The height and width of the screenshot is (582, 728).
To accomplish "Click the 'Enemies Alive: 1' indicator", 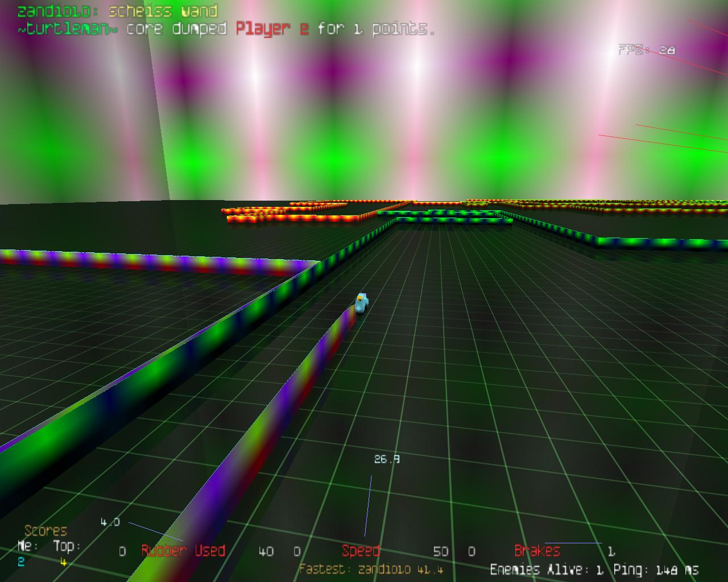I will point(547,569).
